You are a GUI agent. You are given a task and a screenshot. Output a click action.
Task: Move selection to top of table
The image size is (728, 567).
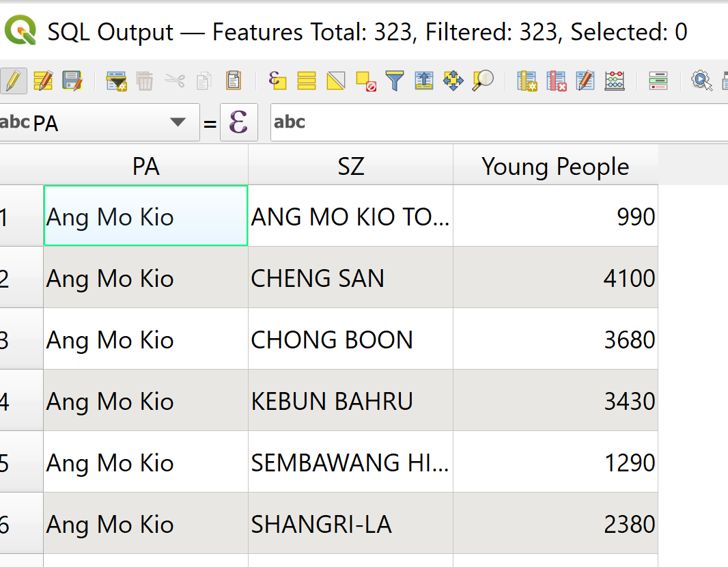[424, 81]
